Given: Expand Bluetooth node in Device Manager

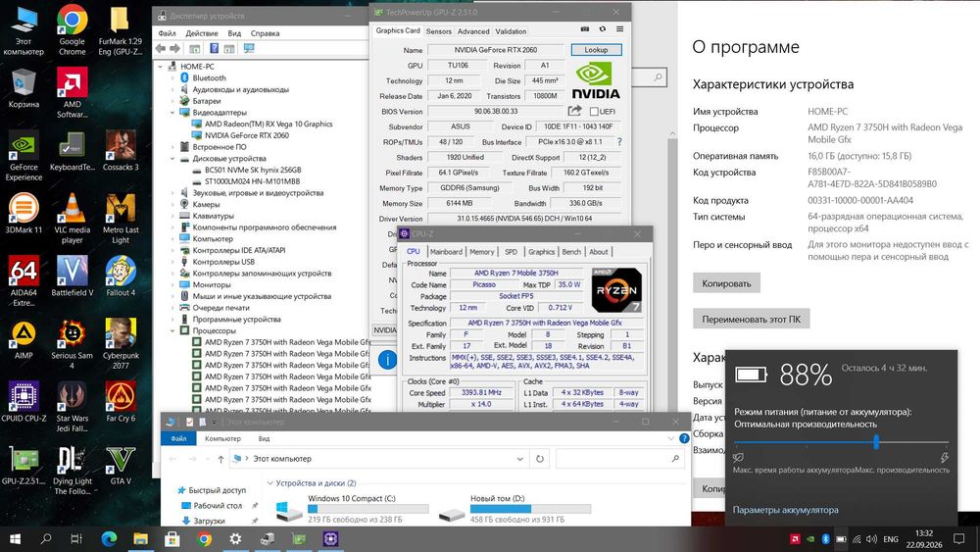Looking at the screenshot, I should click(172, 78).
